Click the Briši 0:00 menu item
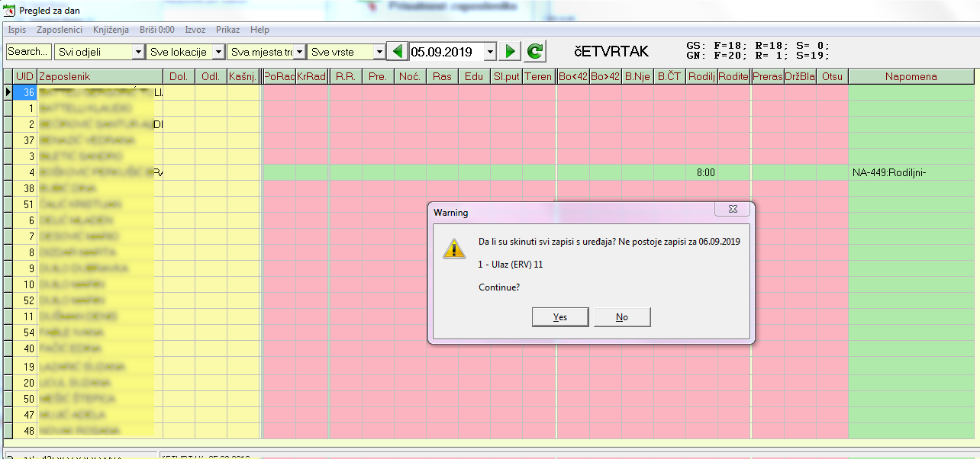 [156, 30]
